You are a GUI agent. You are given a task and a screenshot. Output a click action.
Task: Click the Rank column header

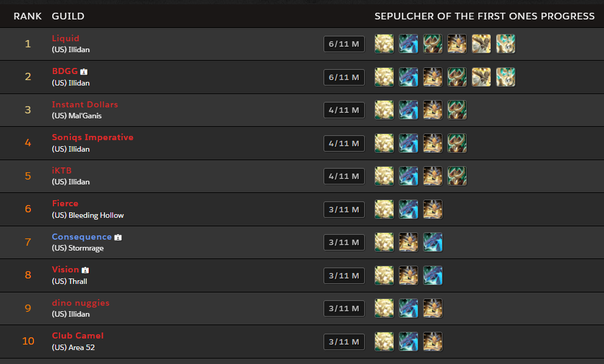[27, 16]
